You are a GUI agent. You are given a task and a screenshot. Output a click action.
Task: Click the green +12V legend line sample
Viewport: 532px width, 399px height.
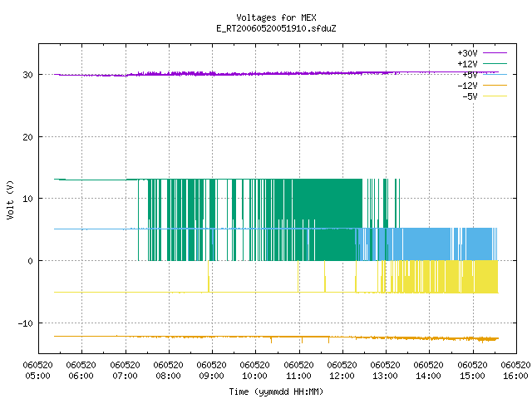point(495,63)
